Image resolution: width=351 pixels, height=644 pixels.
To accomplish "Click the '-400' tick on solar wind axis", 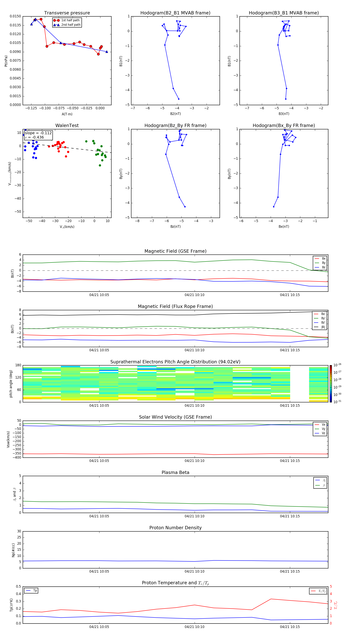I will [x=17, y=457].
